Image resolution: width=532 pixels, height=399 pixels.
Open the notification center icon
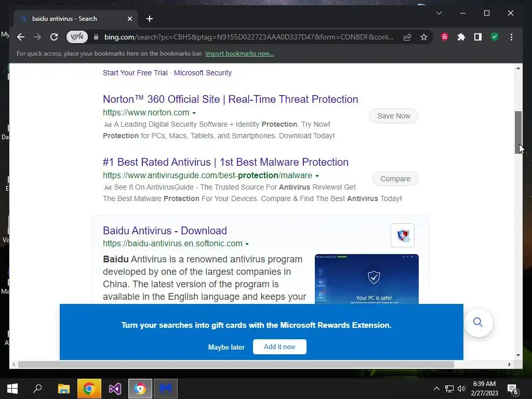pos(512,389)
